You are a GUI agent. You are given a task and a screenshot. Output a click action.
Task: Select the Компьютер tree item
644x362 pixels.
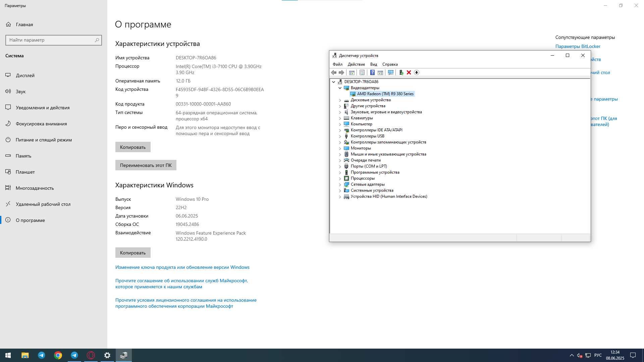click(x=361, y=124)
